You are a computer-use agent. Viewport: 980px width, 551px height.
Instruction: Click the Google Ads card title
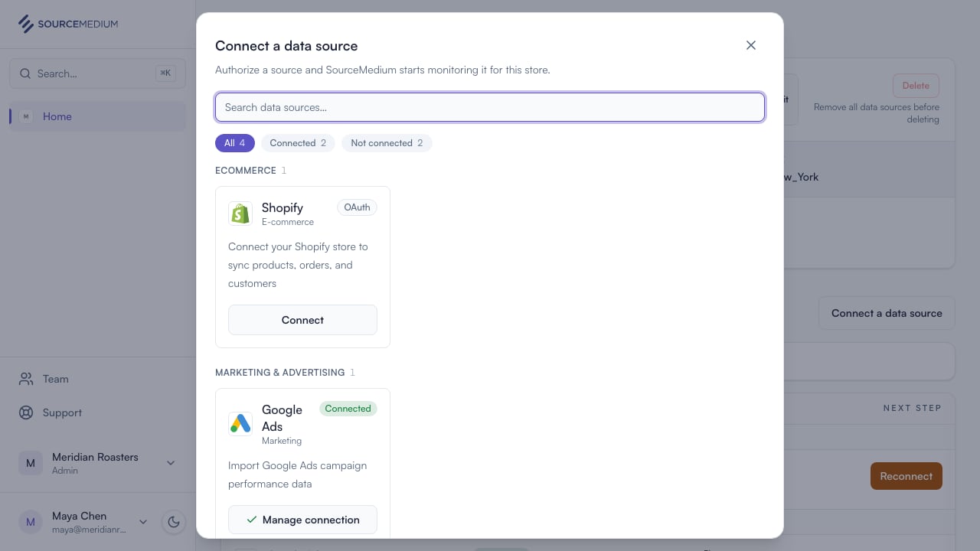pyautogui.click(x=282, y=418)
